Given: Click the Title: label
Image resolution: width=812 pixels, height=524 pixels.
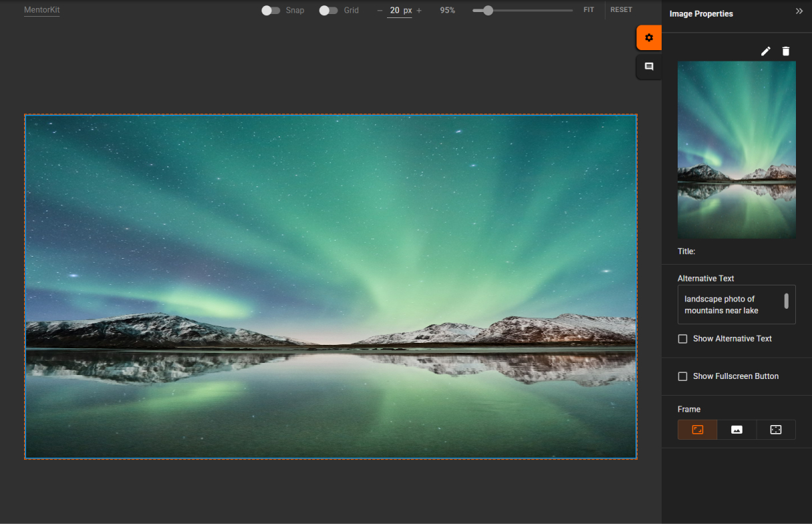Looking at the screenshot, I should point(686,251).
